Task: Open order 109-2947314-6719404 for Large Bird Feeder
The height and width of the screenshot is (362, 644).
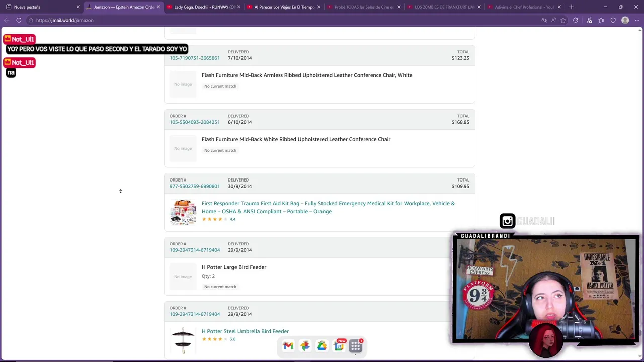Action: click(x=195, y=250)
